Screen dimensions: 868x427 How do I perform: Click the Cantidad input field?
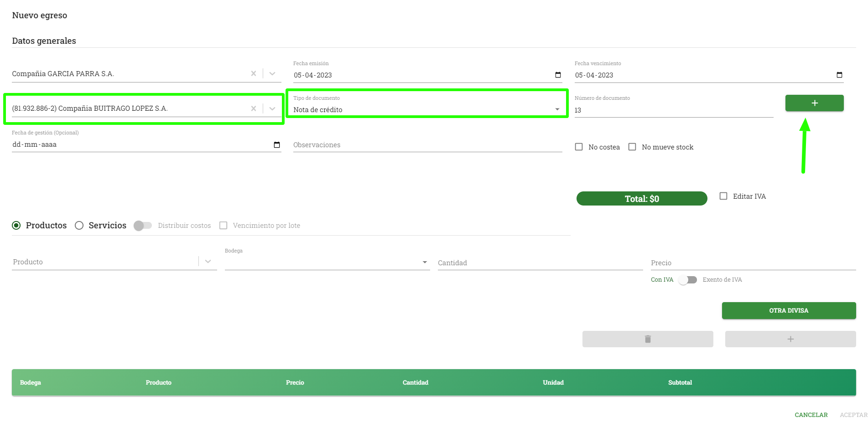pyautogui.click(x=540, y=263)
